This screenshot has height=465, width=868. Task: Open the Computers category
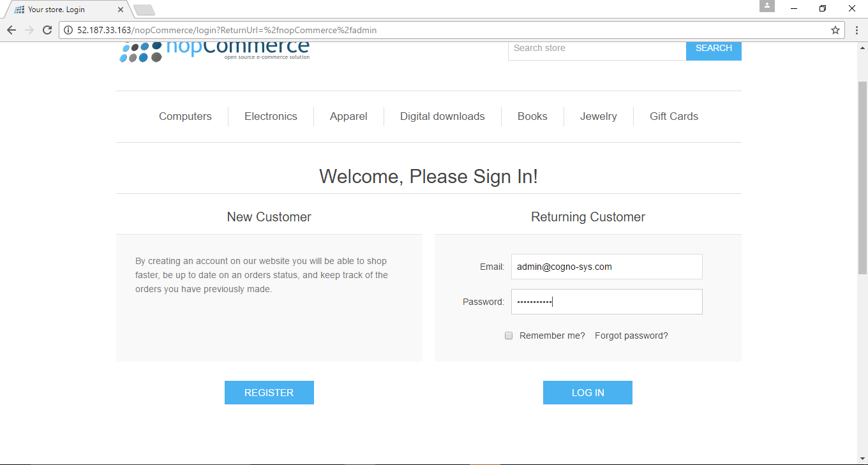[x=185, y=116]
